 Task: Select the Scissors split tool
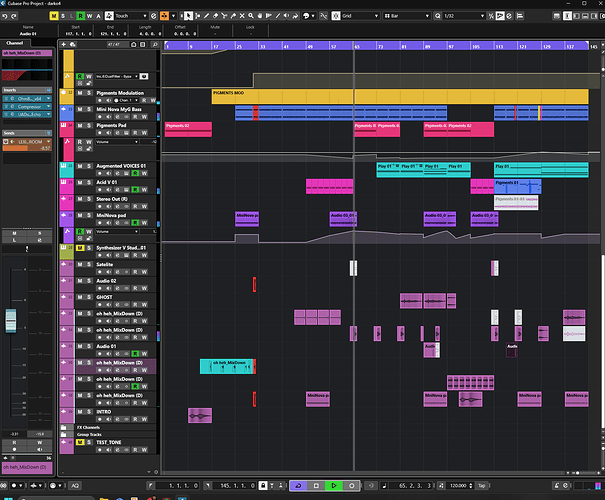pos(224,16)
